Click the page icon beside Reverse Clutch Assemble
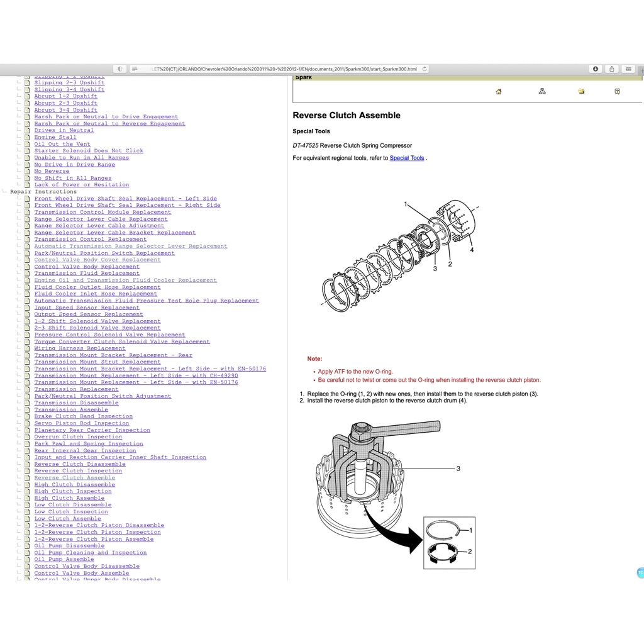This screenshot has width=644, height=644. pyautogui.click(x=26, y=477)
